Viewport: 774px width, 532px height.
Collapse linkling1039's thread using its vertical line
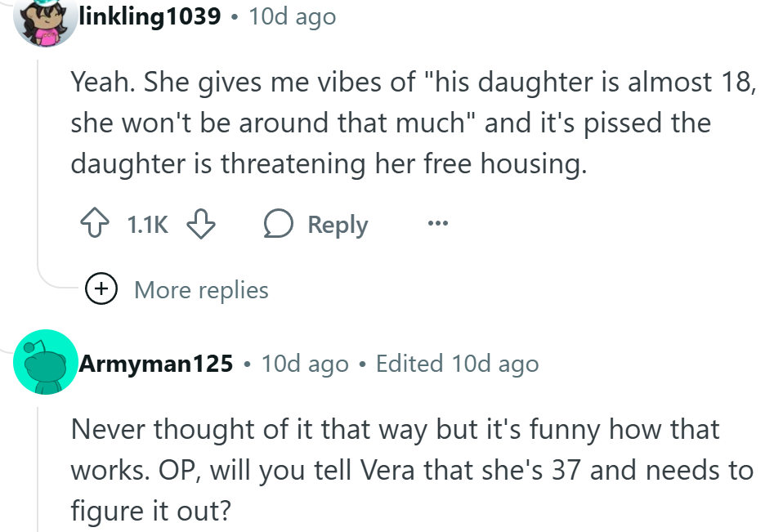pos(38,163)
